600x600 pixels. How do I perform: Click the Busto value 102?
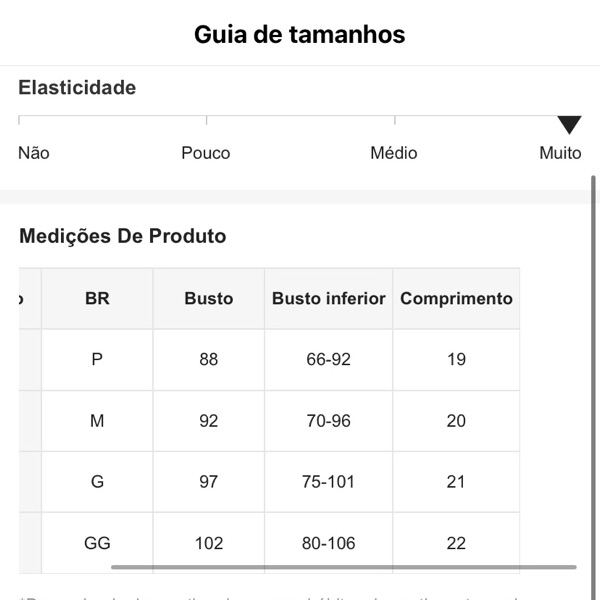pos(208,543)
